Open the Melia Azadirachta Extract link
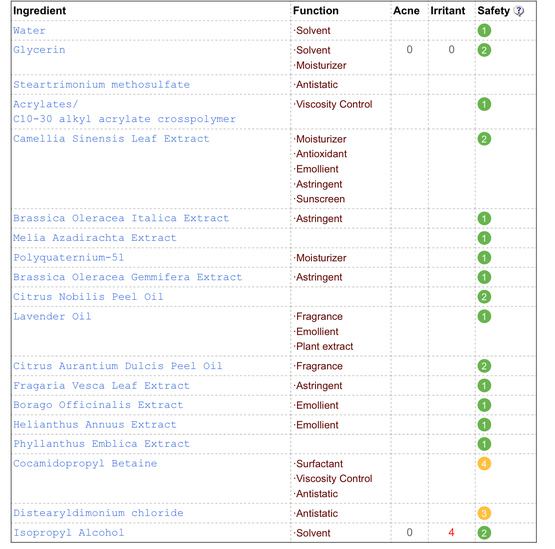The image size is (555, 549). pyautogui.click(x=95, y=238)
